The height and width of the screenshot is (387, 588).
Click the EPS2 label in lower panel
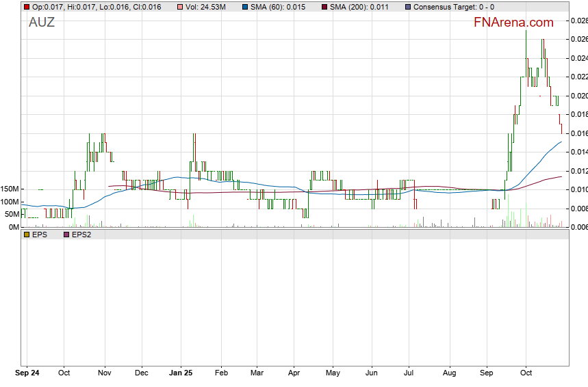click(x=81, y=234)
